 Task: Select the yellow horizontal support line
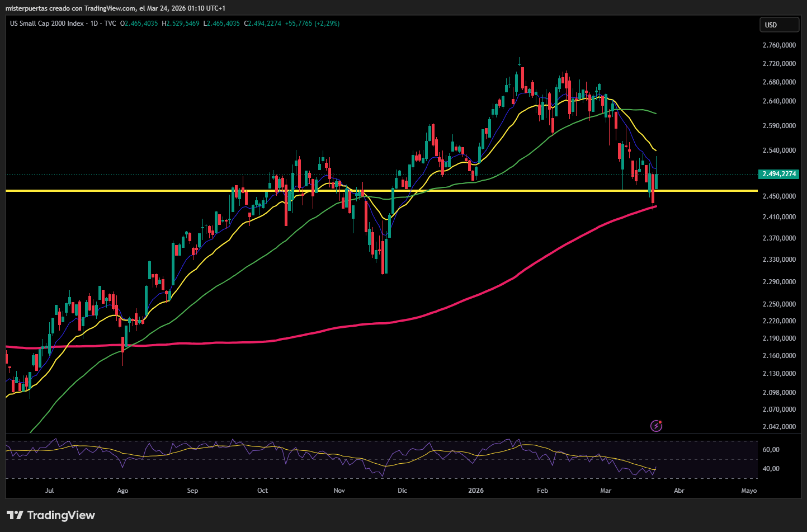pos(381,191)
